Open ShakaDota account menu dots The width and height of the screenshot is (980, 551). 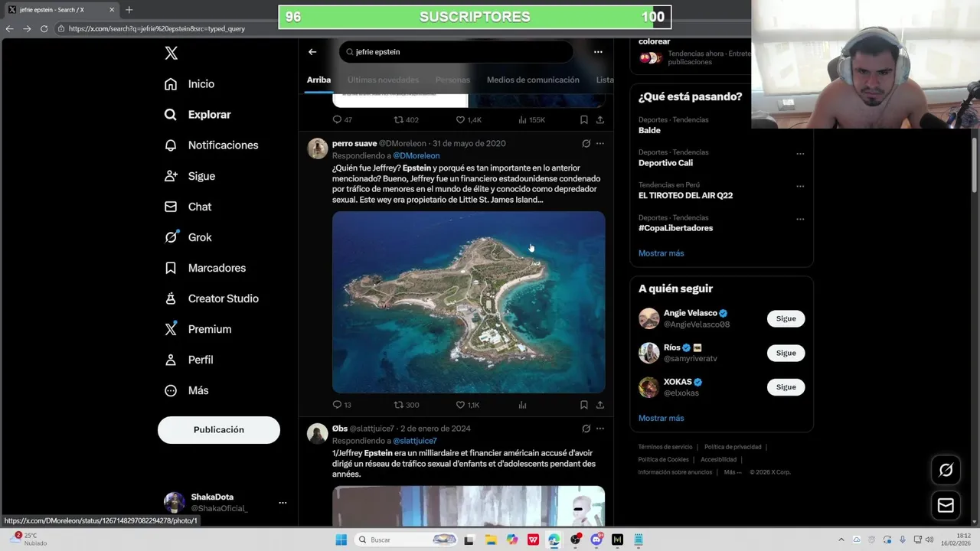coord(283,503)
